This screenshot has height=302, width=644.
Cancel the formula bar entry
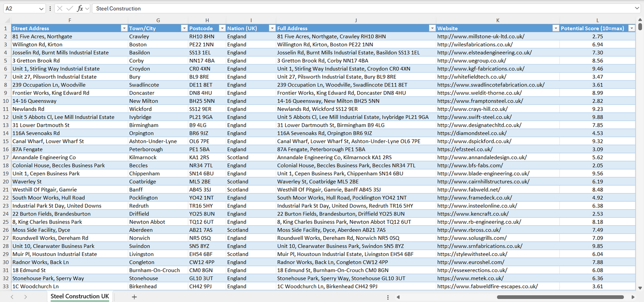coord(60,8)
